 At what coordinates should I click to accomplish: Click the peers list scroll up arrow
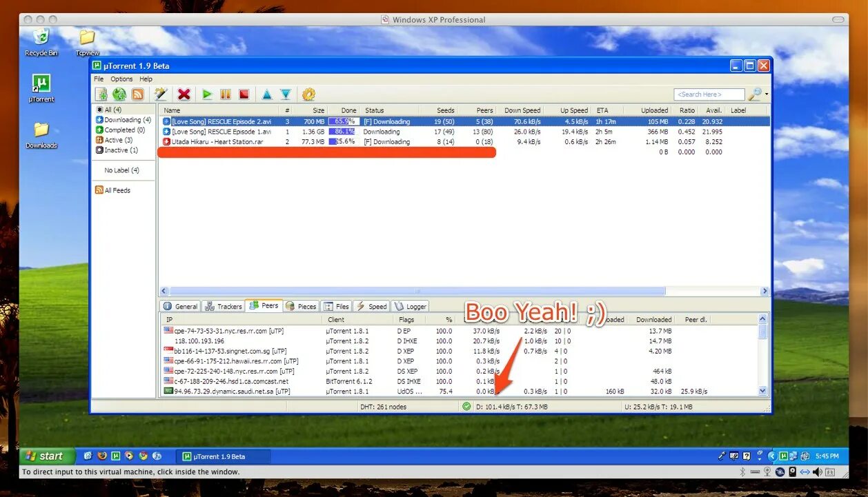click(x=763, y=319)
